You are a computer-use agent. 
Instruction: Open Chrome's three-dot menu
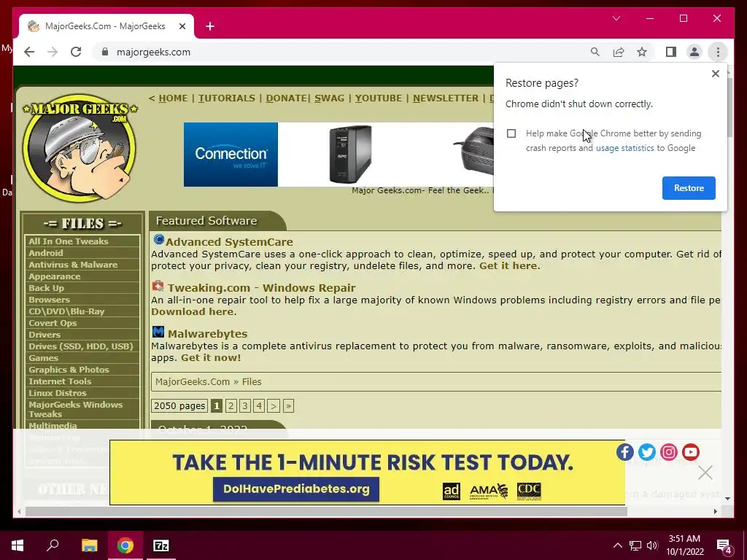coord(718,52)
